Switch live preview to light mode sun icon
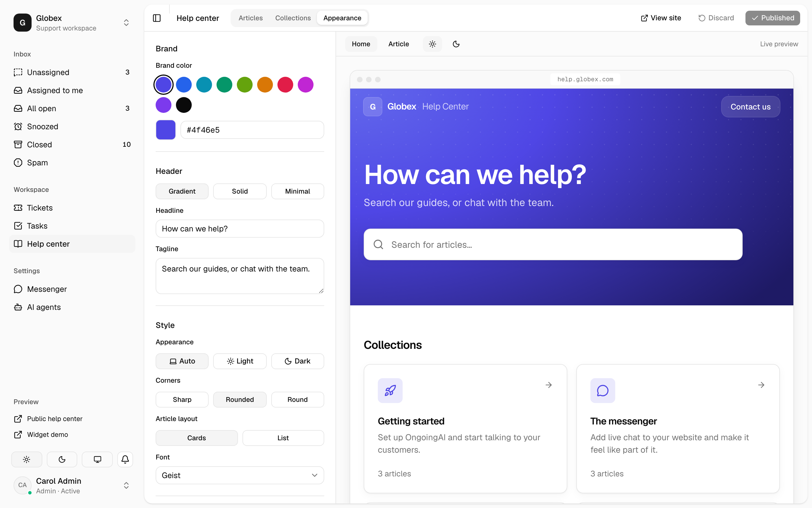Viewport: 812px width, 508px height. (432, 44)
